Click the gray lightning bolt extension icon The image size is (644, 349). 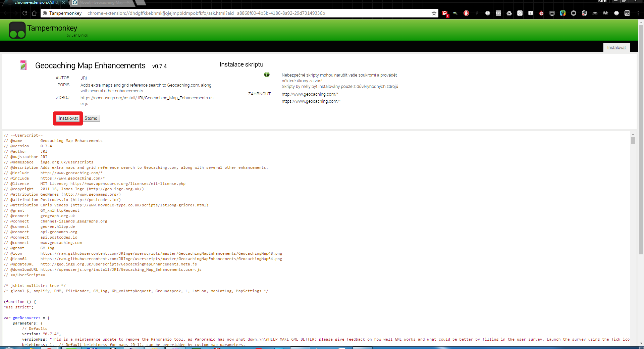(477, 13)
